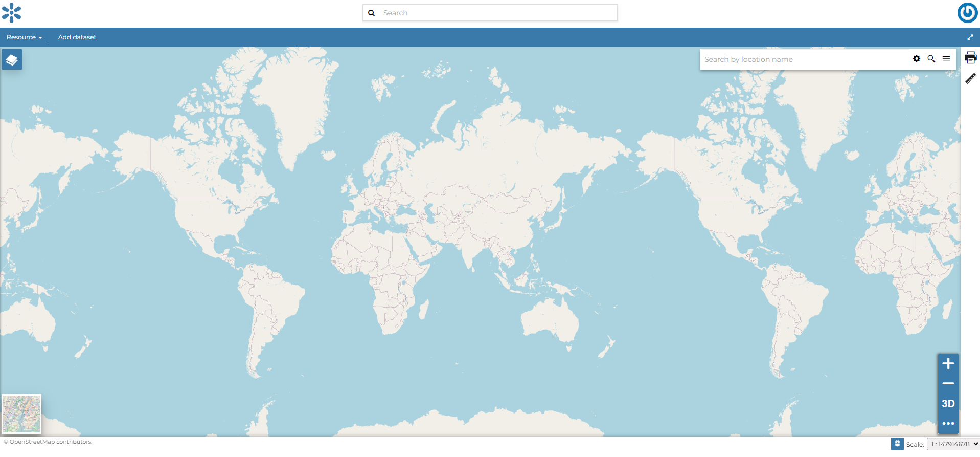The image size is (980, 457).
Task: Open the layers panel icon
Action: pos(12,60)
